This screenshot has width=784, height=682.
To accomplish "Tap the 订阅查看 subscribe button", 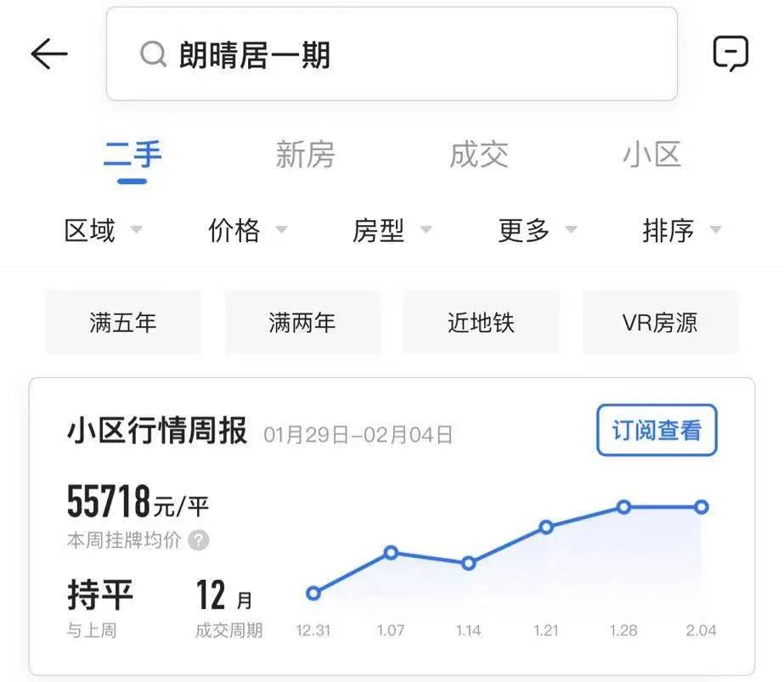I will pyautogui.click(x=657, y=431).
